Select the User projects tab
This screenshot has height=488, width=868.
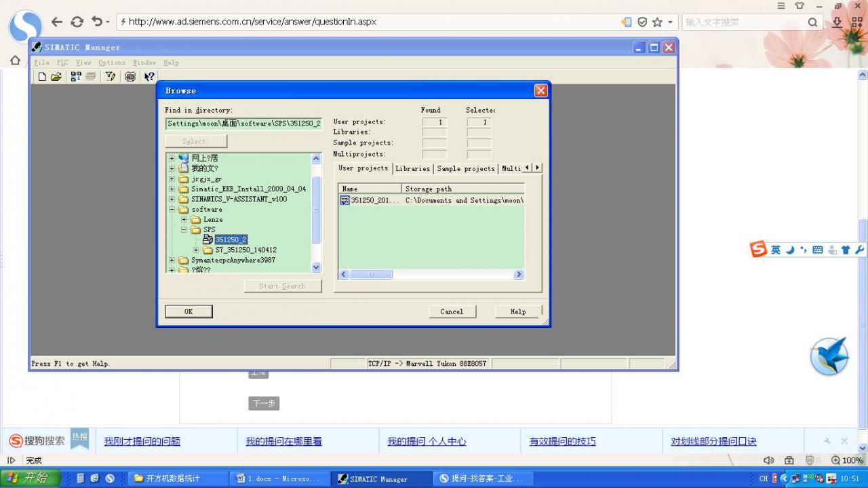point(363,168)
